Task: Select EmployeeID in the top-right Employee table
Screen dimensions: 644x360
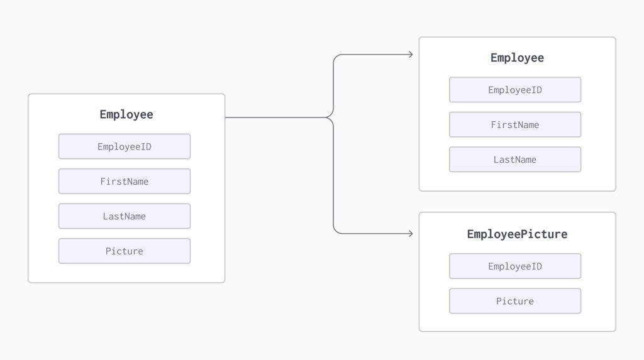Action: pyautogui.click(x=515, y=90)
